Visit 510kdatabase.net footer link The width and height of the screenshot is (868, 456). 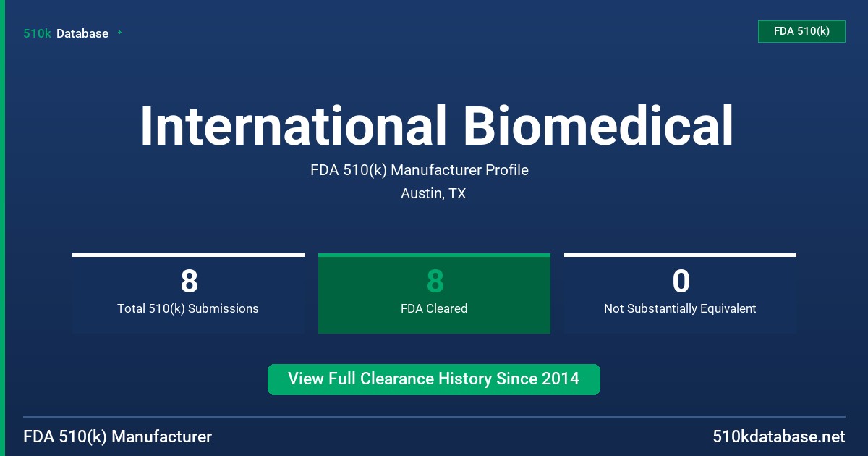tap(778, 436)
